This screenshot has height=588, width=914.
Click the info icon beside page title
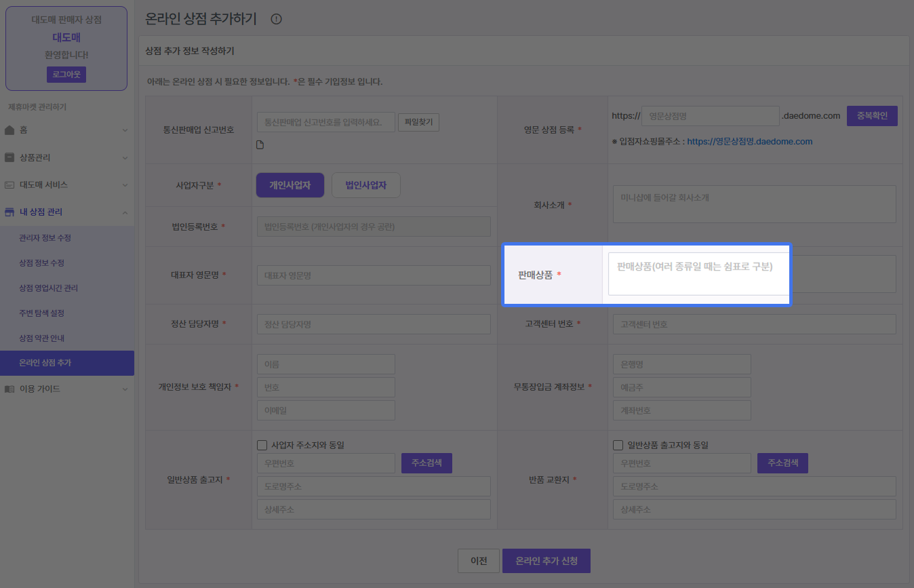point(276,19)
